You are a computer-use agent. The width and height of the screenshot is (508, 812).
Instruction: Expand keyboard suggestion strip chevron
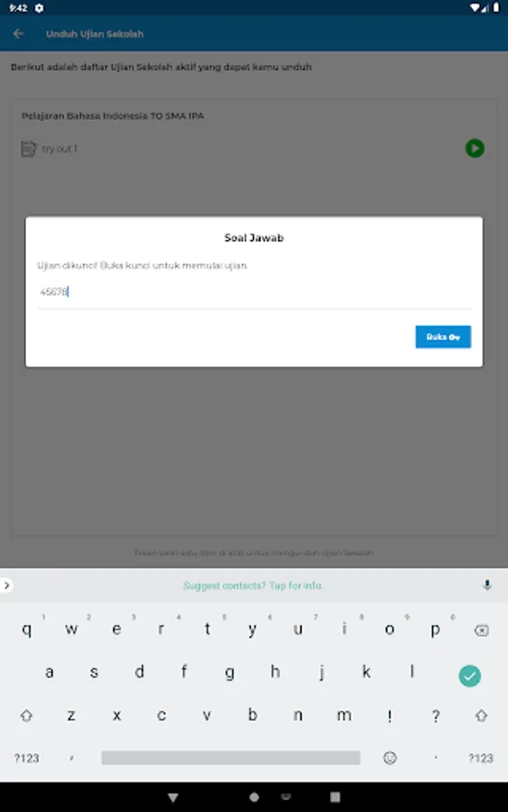click(6, 586)
